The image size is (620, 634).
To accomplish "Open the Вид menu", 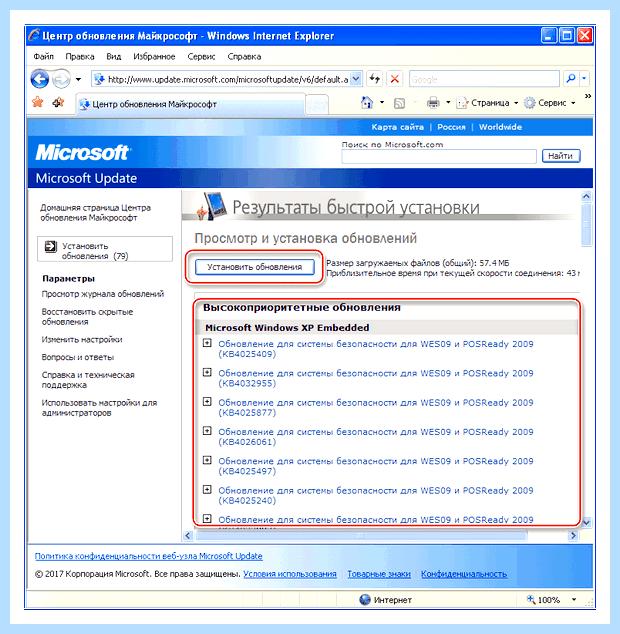I will point(114,57).
